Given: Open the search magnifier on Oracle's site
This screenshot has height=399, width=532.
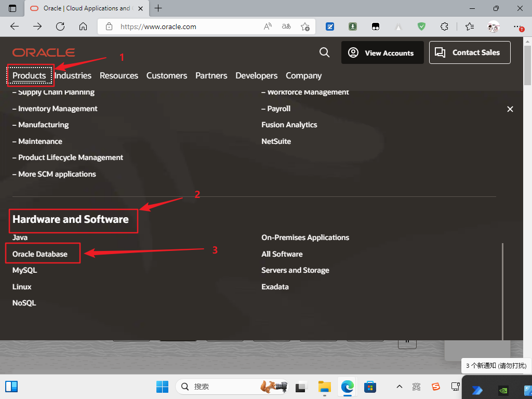Looking at the screenshot, I should click(324, 52).
